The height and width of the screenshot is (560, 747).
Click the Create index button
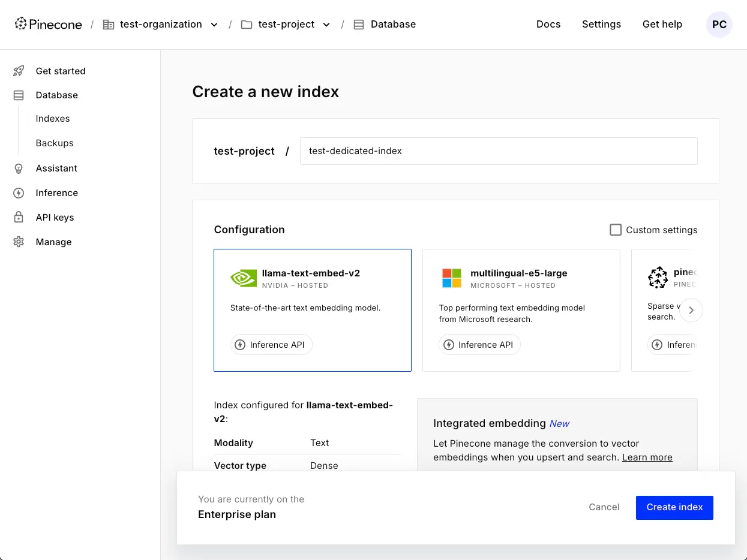tap(674, 507)
